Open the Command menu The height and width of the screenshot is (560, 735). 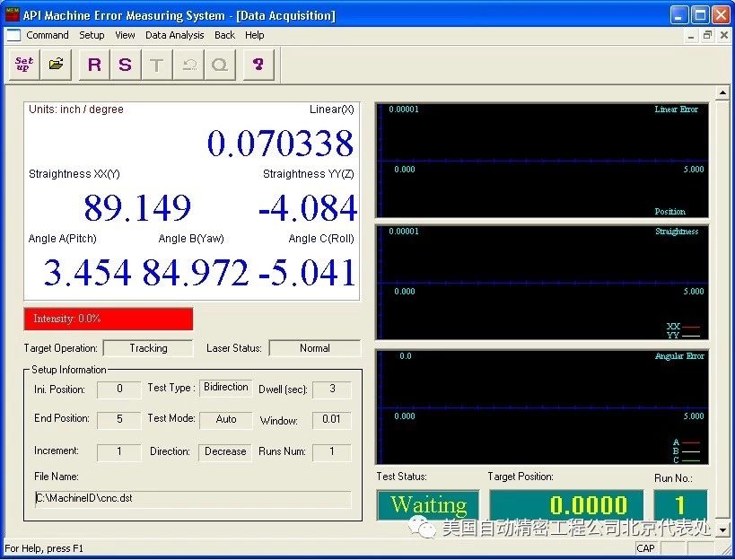(x=48, y=35)
